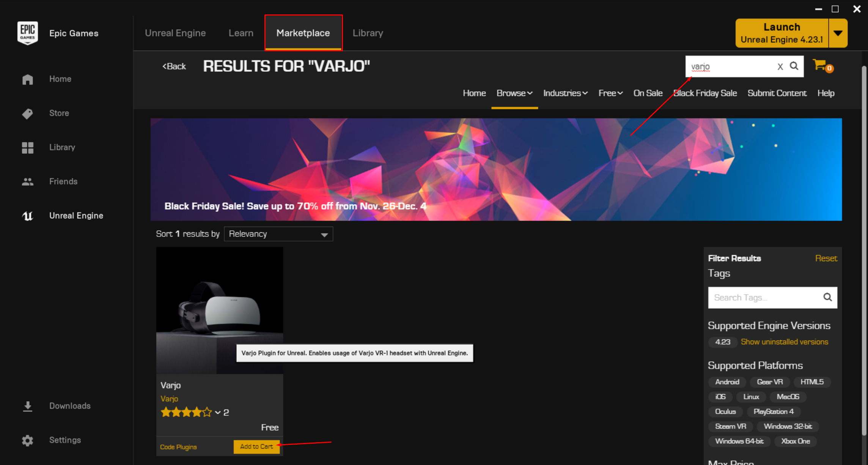Toggle the 4.23 engine version filter
The width and height of the screenshot is (868, 465).
click(x=722, y=342)
